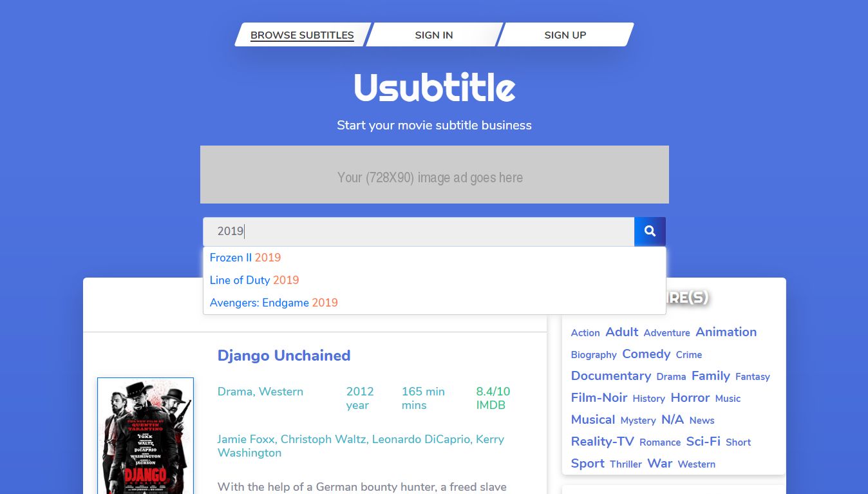Screen dimensions: 868x494
Task: Open the Sign Up page
Action: click(565, 35)
